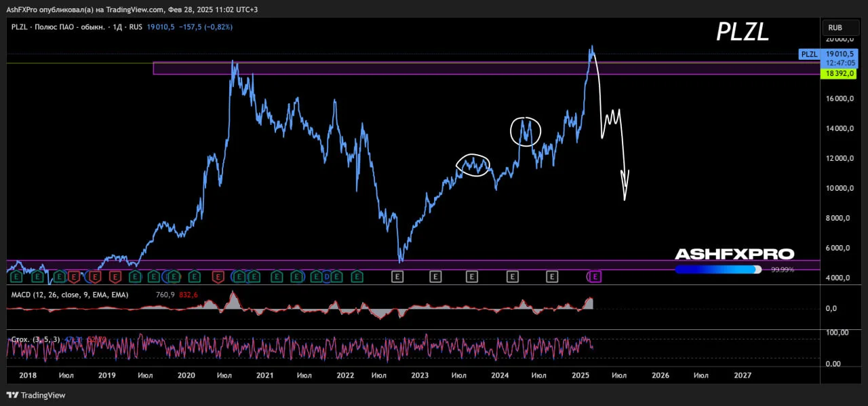
Task: Click the green 18 392,0 price label
Action: pos(838,73)
